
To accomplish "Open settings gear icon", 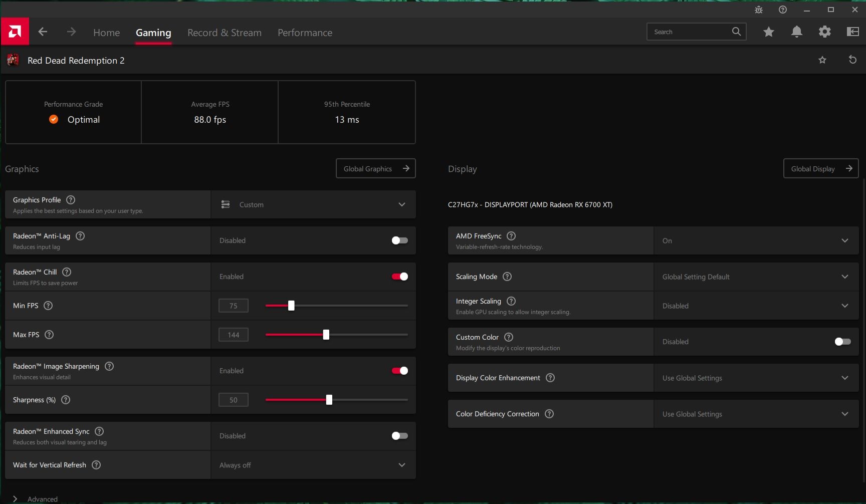I will pyautogui.click(x=824, y=32).
